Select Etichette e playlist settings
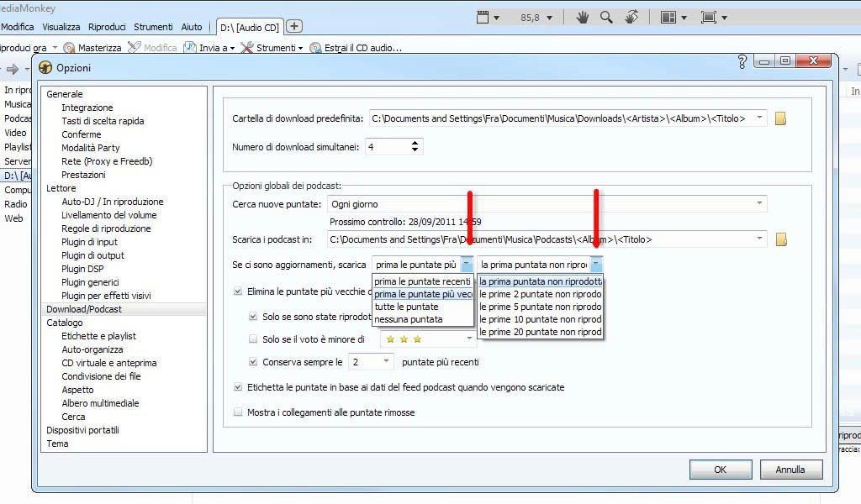The image size is (861, 504). [99, 336]
